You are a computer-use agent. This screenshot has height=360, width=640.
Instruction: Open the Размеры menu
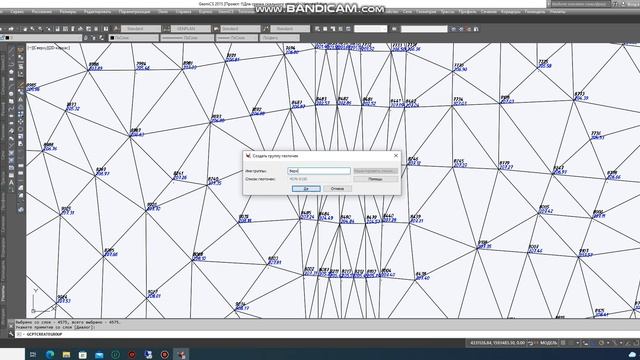pyautogui.click(x=68, y=12)
